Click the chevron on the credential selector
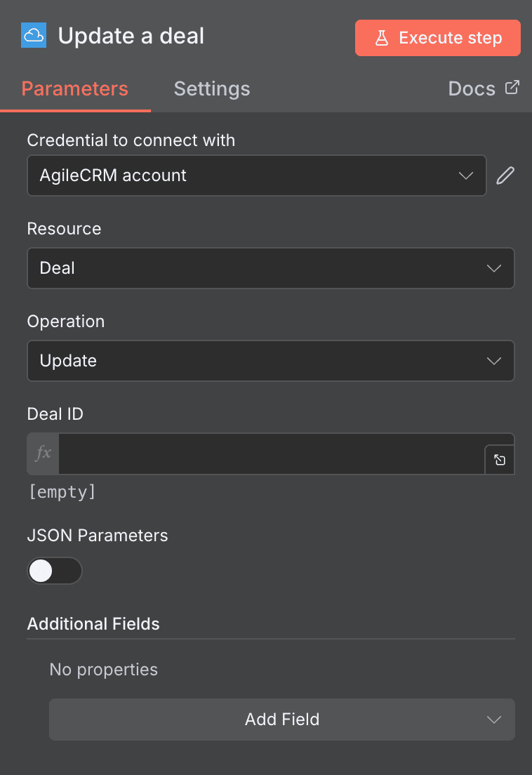This screenshot has height=775, width=532. (x=465, y=175)
